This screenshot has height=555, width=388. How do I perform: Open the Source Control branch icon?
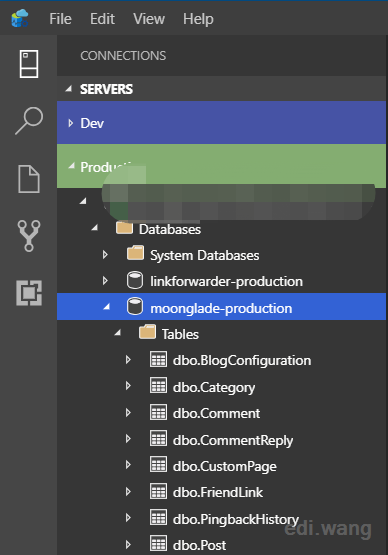[x=29, y=236]
